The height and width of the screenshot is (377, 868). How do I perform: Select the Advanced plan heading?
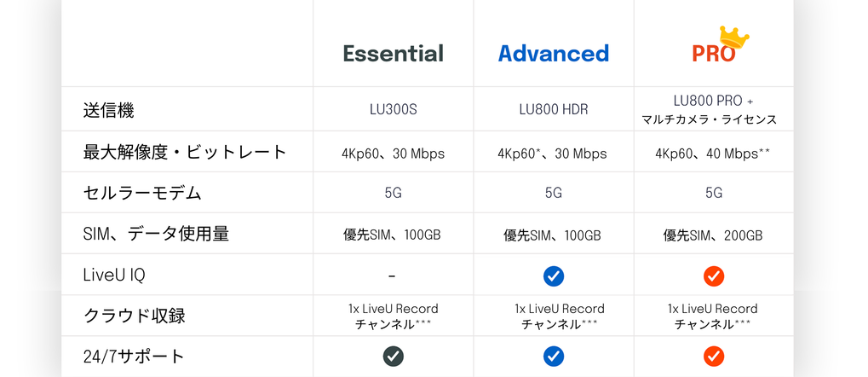pos(554,53)
